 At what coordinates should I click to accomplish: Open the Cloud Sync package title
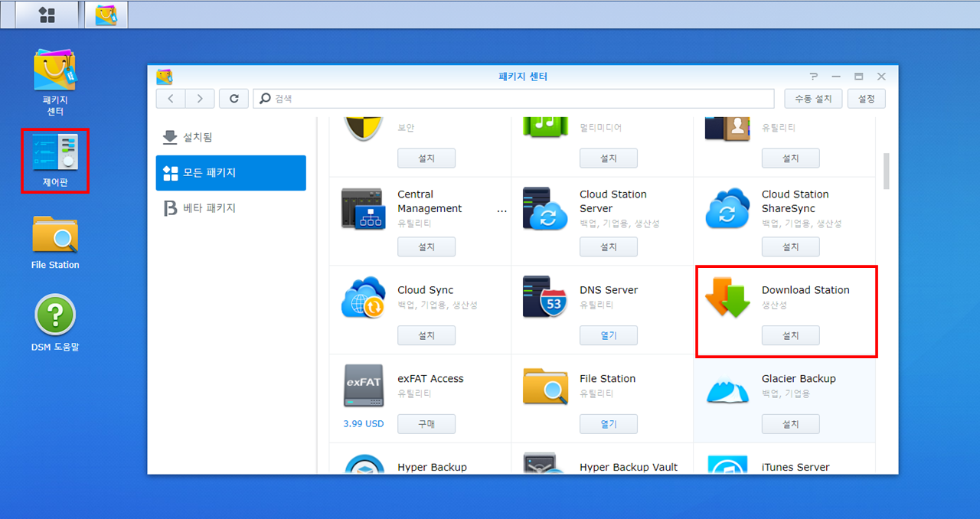coord(426,290)
